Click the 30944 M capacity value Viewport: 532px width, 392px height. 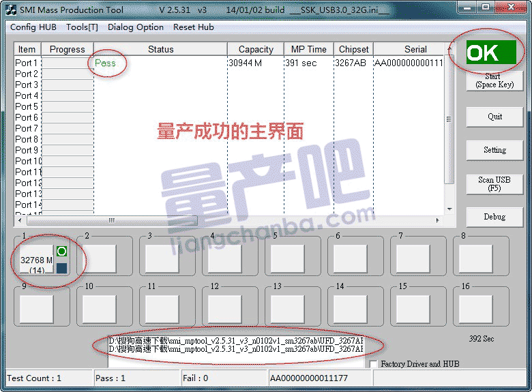click(x=246, y=63)
